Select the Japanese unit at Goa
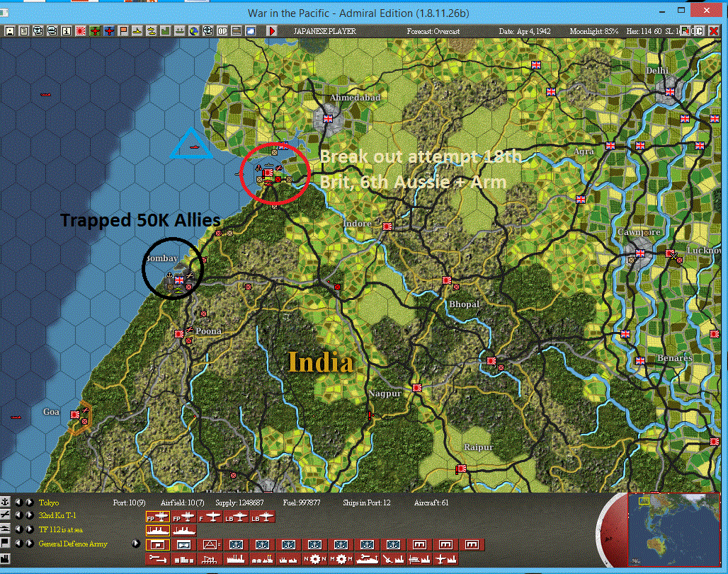This screenshot has width=728, height=574. point(75,414)
